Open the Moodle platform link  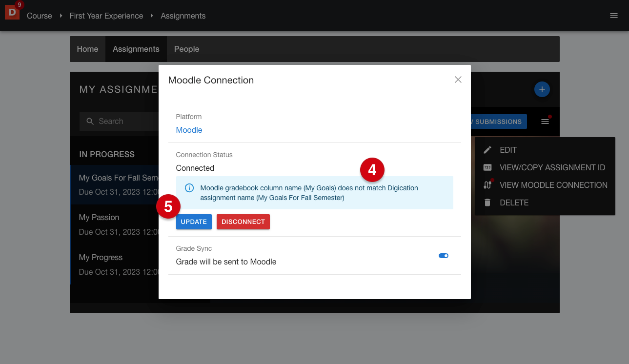coord(189,130)
